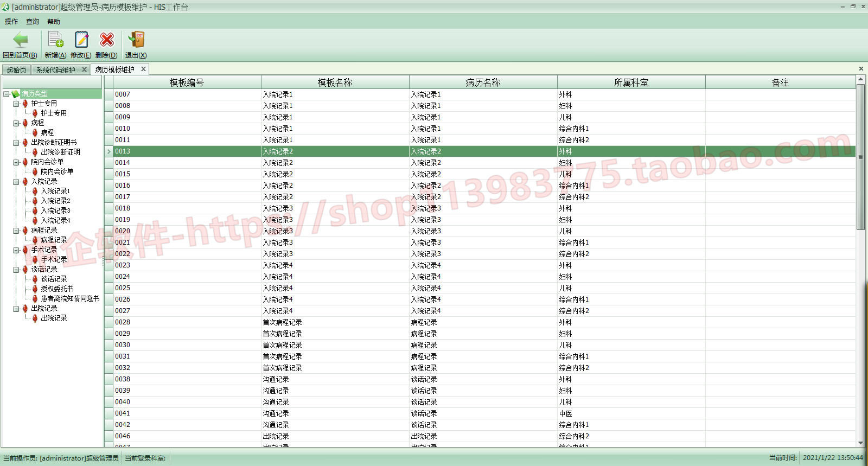Screen dimensions: 868x466
Task: Click the red icon beside 入院记录3 in tree
Action: point(35,210)
